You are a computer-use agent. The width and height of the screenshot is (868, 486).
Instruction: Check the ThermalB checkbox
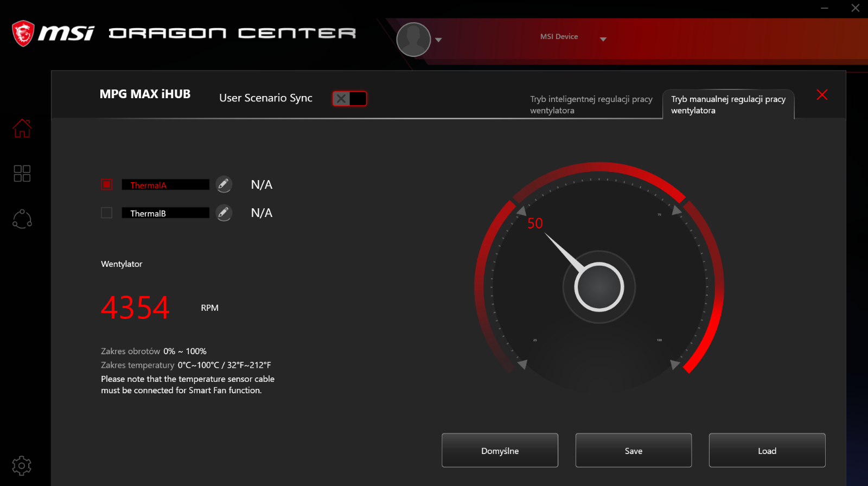click(x=107, y=213)
